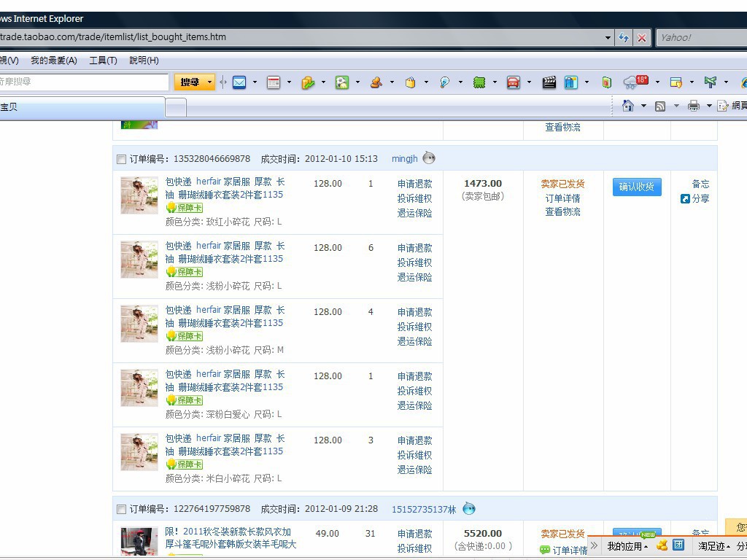Open thumbnail of the 风衣 coat item
The height and width of the screenshot is (560, 747).
tap(139, 542)
